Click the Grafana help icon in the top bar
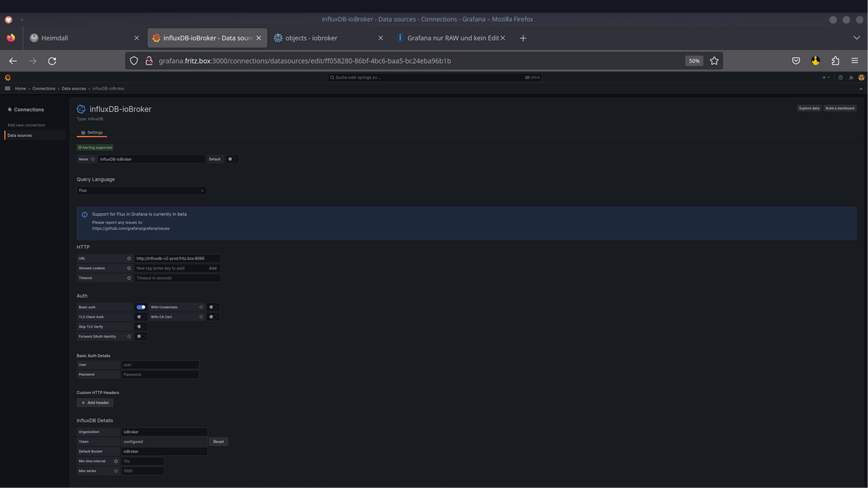The height and width of the screenshot is (488, 868). (x=841, y=77)
